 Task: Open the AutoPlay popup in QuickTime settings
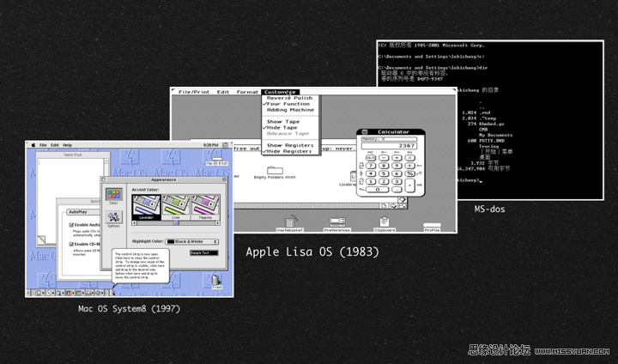(82, 212)
